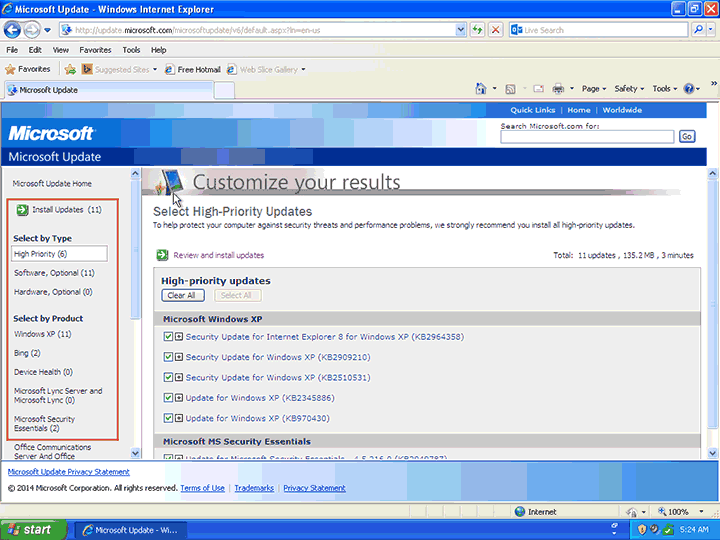This screenshot has height=540, width=720.
Task: Open the Safety menu dropdown
Action: [x=629, y=89]
